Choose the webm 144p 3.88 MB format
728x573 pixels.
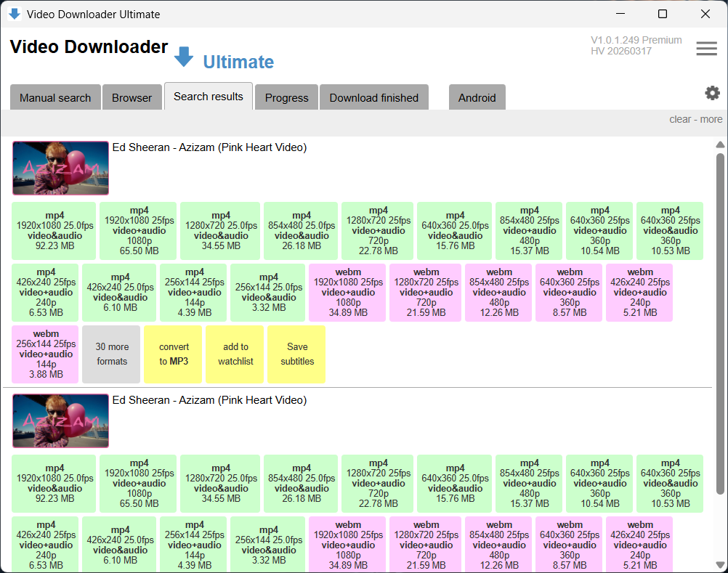tap(45, 354)
